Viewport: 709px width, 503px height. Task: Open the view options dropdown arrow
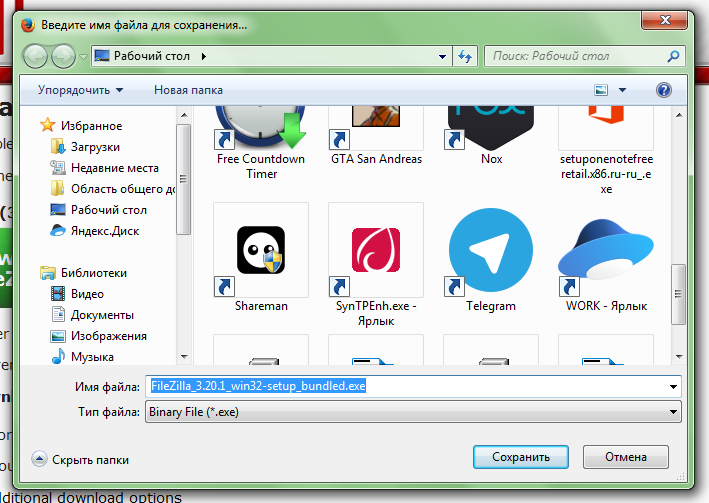pyautogui.click(x=622, y=90)
